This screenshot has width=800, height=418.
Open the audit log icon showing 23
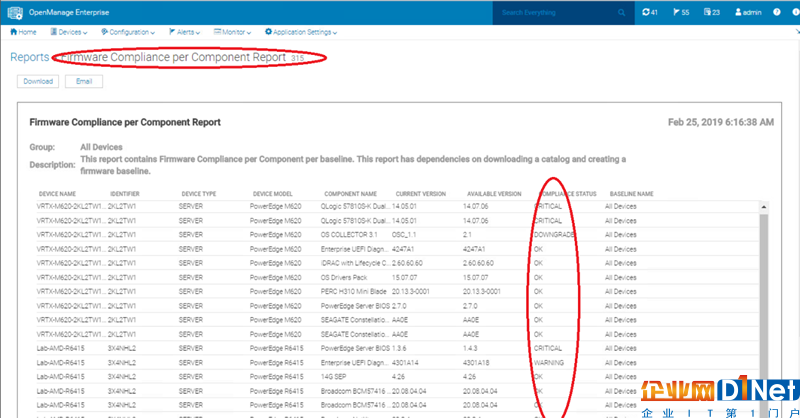(712, 12)
